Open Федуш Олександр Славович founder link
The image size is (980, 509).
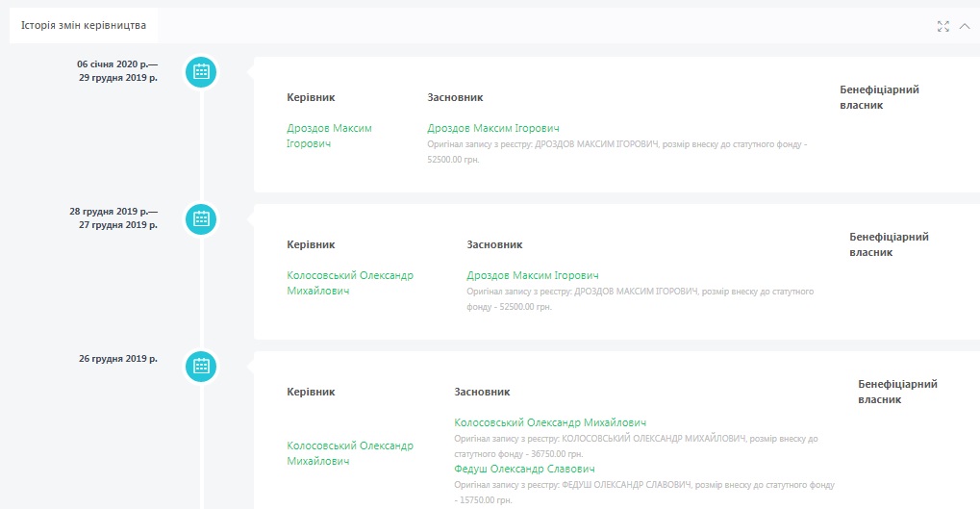click(524, 469)
